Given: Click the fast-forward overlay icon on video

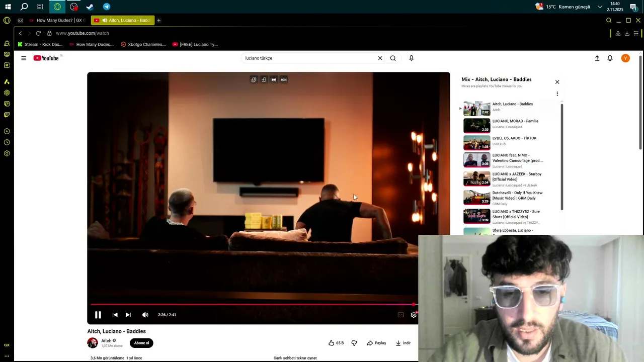Looking at the screenshot, I should point(274,79).
